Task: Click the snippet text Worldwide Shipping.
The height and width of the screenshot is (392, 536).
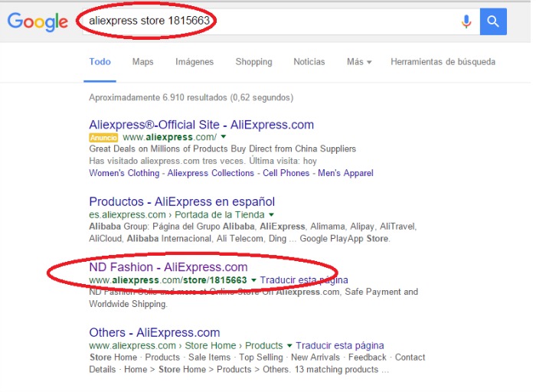Action: 128,304
